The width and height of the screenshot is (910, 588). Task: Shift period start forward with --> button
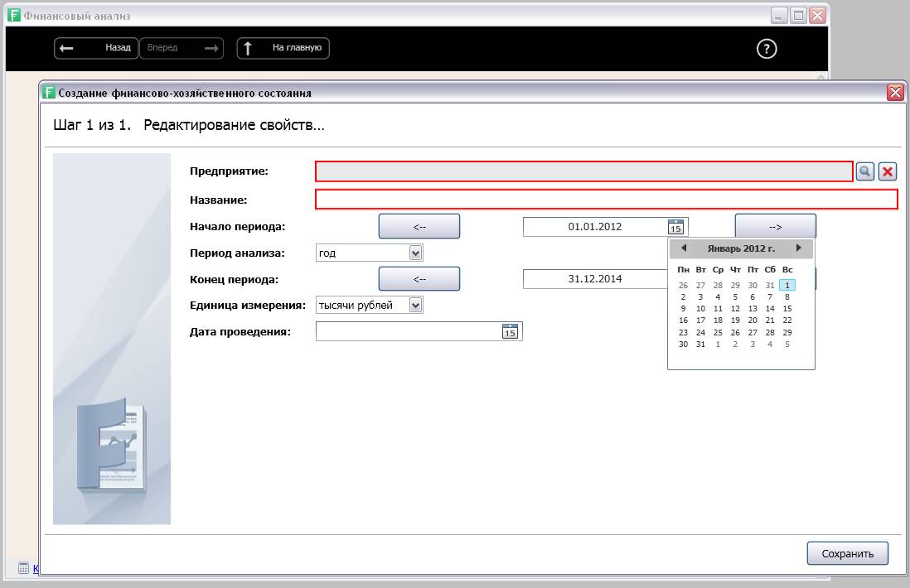pyautogui.click(x=775, y=227)
